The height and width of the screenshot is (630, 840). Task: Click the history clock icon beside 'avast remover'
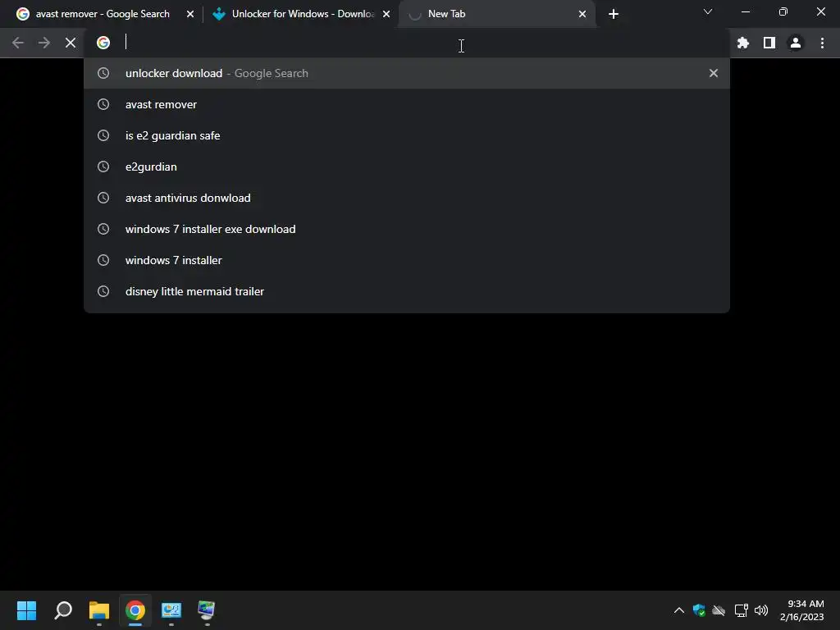pos(103,104)
